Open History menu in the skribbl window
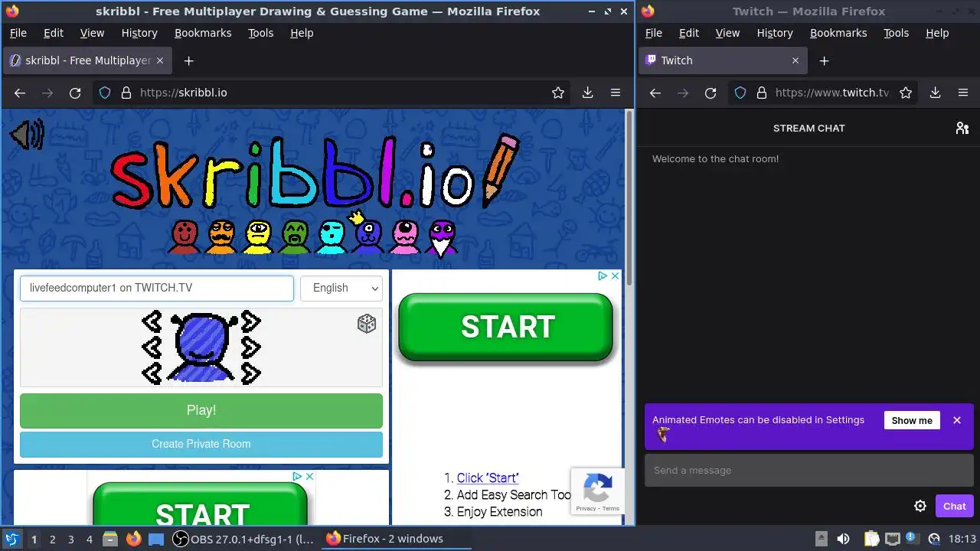Image resolution: width=980 pixels, height=551 pixels. 139,33
